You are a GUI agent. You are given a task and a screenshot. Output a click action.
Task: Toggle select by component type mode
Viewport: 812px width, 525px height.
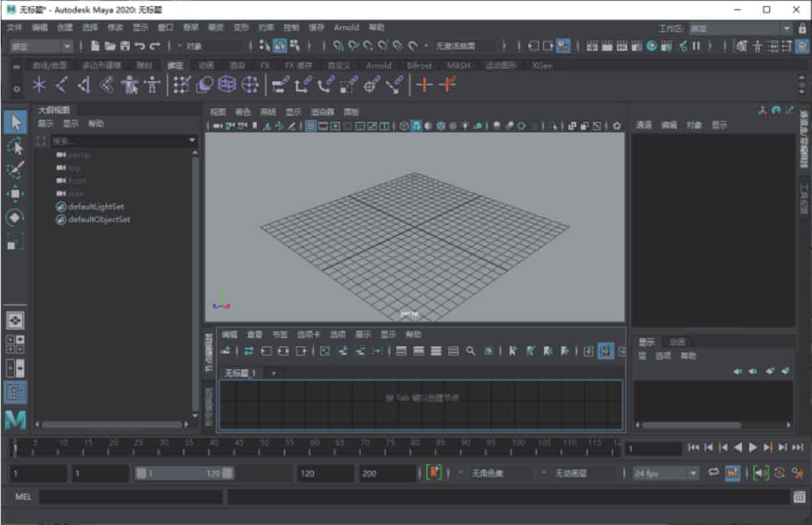295,46
